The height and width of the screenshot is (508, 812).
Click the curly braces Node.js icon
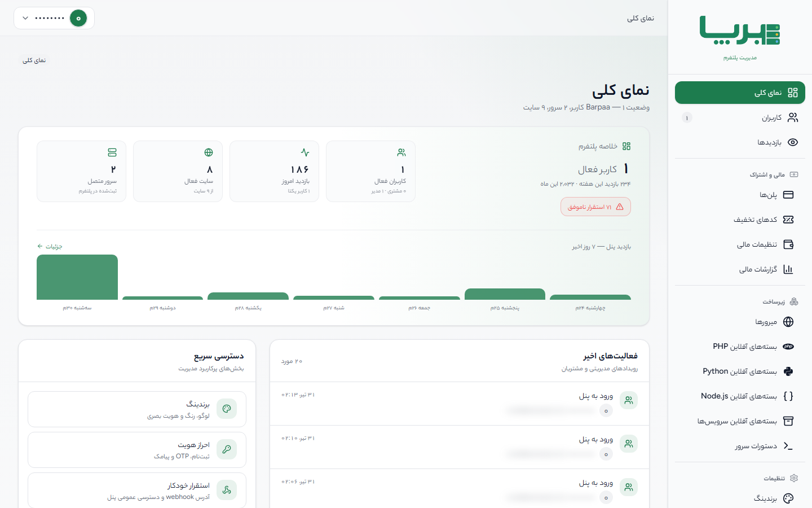(788, 396)
